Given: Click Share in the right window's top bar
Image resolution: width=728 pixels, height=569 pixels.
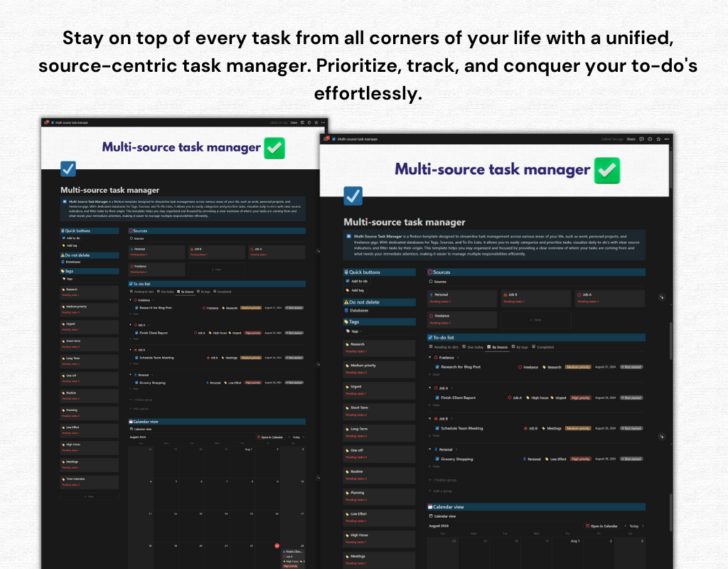Looking at the screenshot, I should coord(631,139).
